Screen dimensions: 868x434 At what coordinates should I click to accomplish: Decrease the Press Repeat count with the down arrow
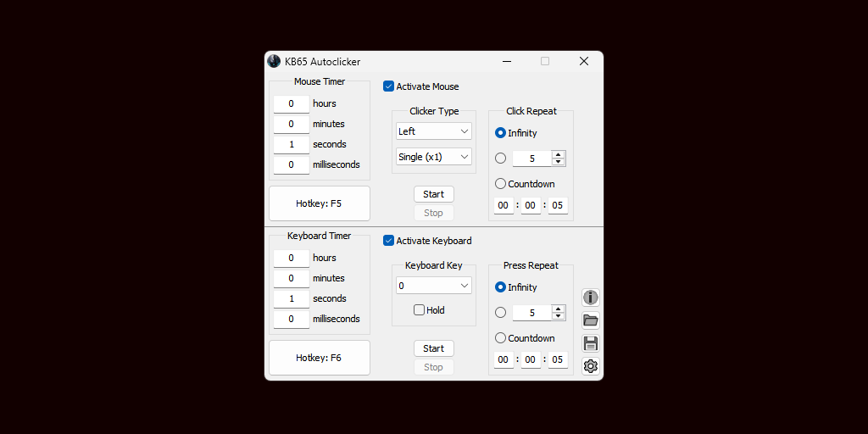click(558, 316)
